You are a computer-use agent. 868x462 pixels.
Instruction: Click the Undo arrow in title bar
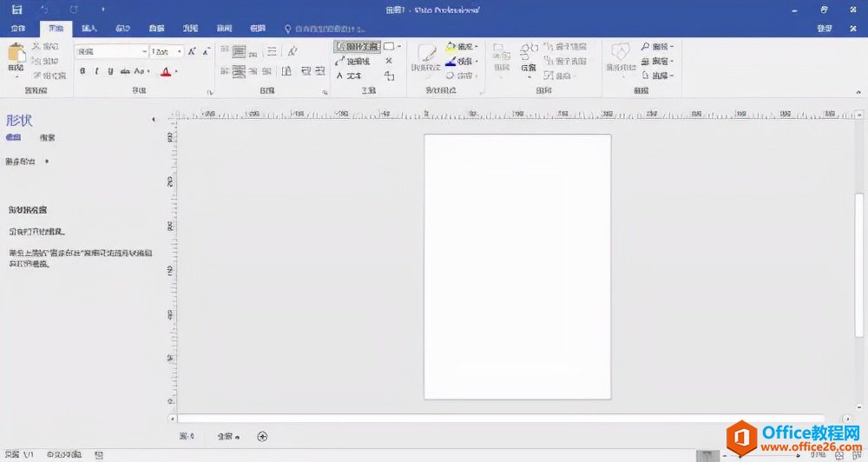click(45, 10)
